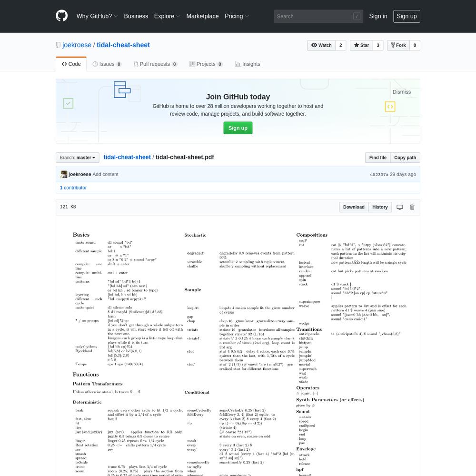Click the Synth Parameters heading in PDF
Screen dimensions: 476x476
click(330, 400)
